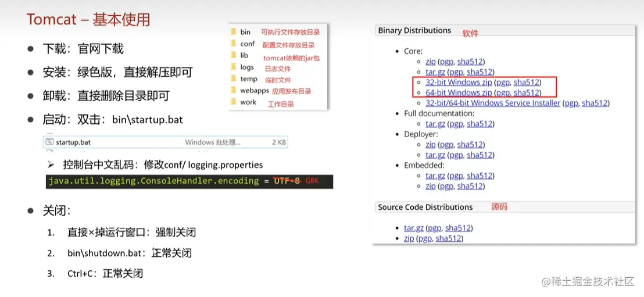This screenshot has width=644, height=297.
Task: Open pgp link beside Embedded zip
Action: pyautogui.click(x=446, y=186)
